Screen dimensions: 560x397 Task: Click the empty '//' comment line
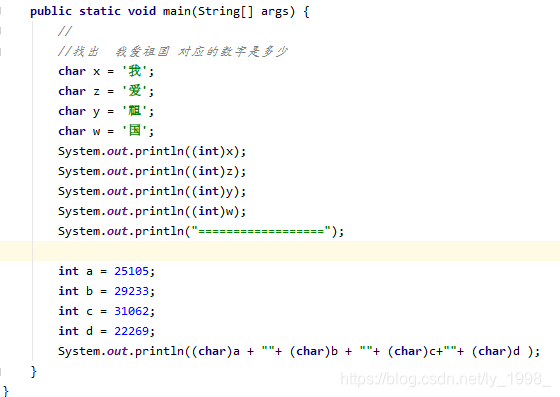(65, 31)
